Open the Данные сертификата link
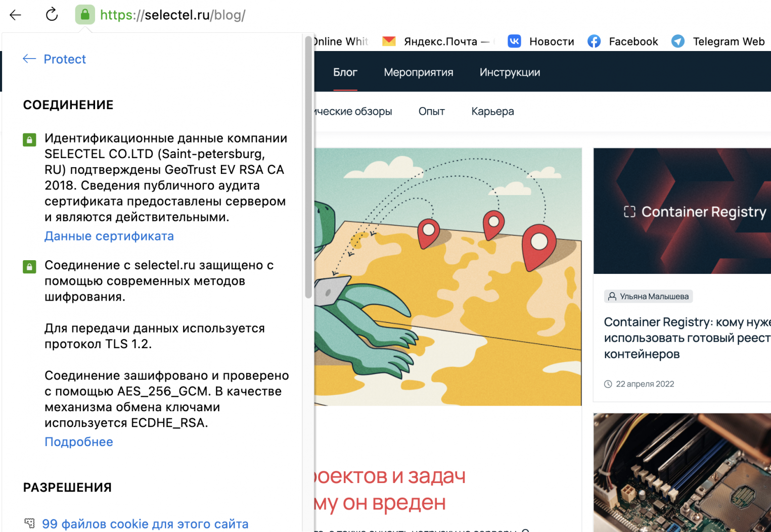Image resolution: width=771 pixels, height=532 pixels. 109,236
